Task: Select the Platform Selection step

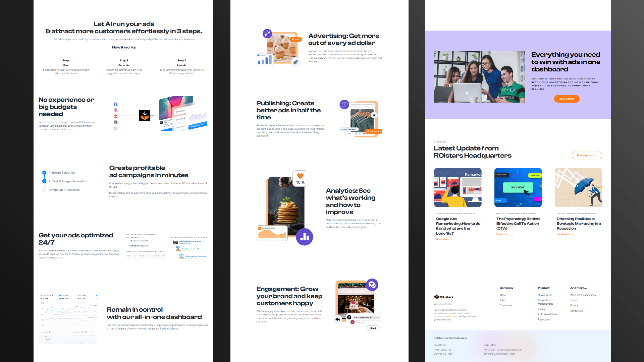Action: tap(62, 173)
